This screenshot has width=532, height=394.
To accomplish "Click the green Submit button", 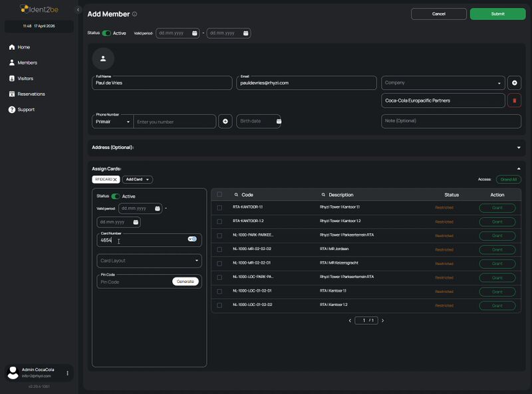I will coord(497,14).
